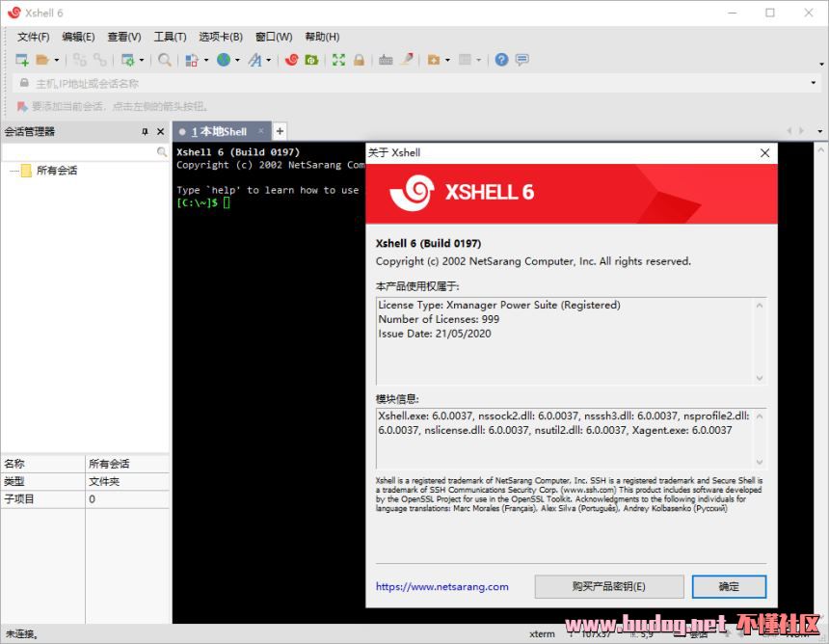The image size is (829, 644).
Task: Click the padlock Lock screen icon
Action: [359, 60]
